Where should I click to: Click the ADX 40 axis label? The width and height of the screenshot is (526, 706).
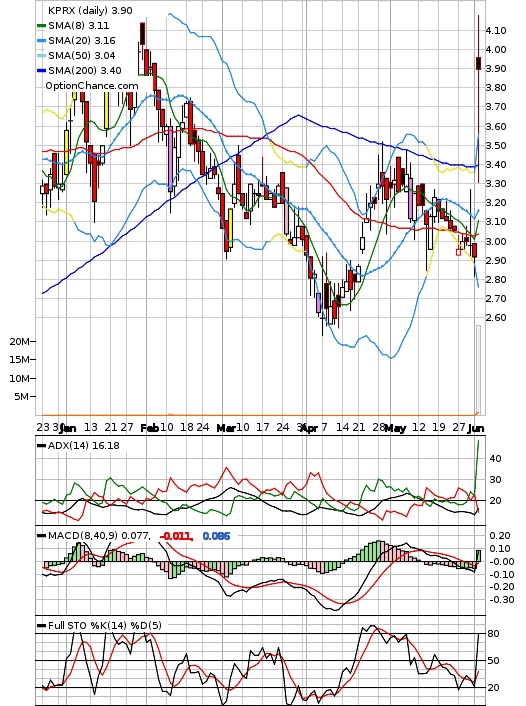(x=495, y=459)
